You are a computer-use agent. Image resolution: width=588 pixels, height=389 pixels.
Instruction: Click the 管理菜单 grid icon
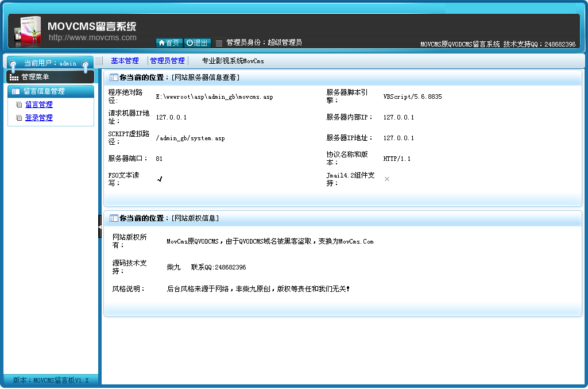[x=14, y=77]
